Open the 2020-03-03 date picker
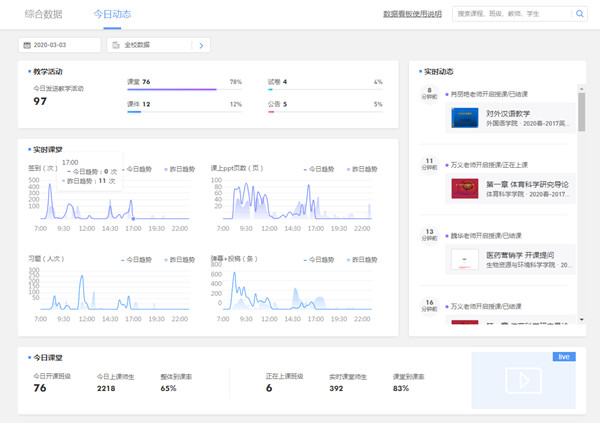The height and width of the screenshot is (423, 600). 60,45
